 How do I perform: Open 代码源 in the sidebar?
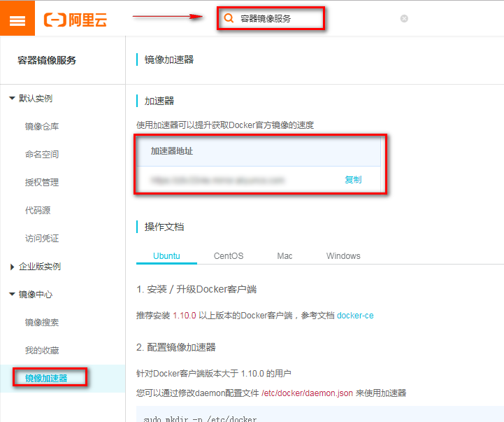pyautogui.click(x=38, y=211)
